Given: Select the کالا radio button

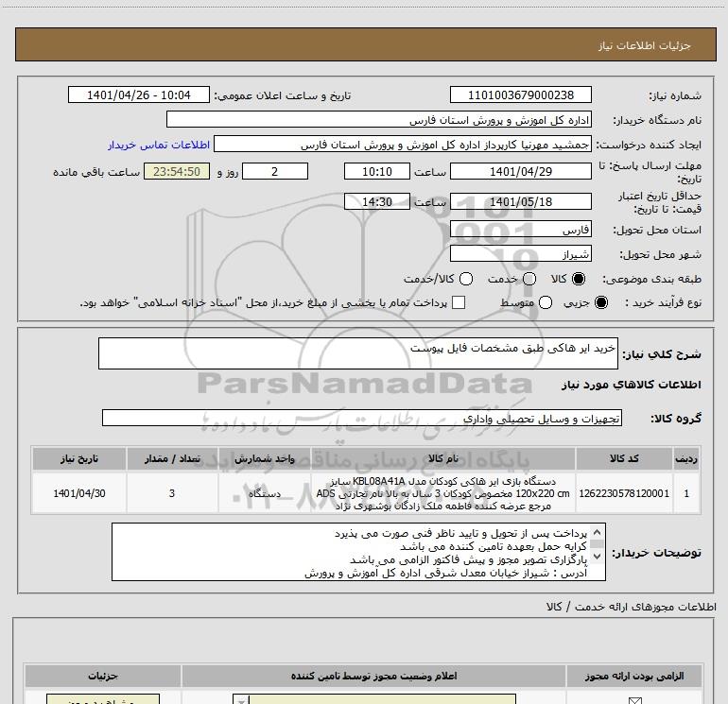Looking at the screenshot, I should (x=579, y=279).
